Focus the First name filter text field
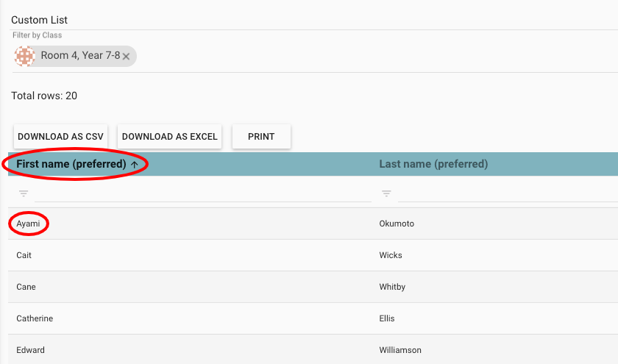Screen dimensions: 618x364 pos(202,194)
